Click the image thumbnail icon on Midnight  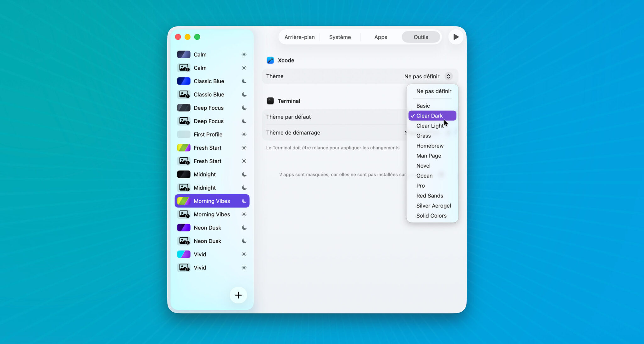tap(184, 187)
